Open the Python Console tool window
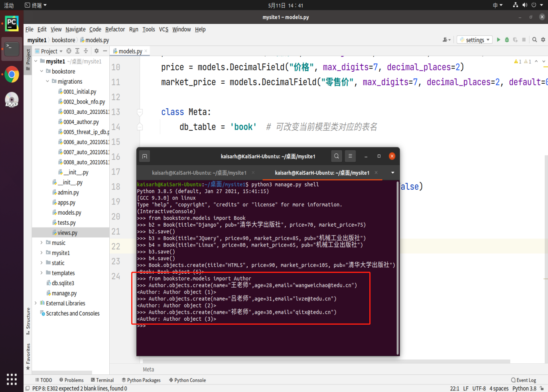The width and height of the screenshot is (548, 392). click(187, 380)
